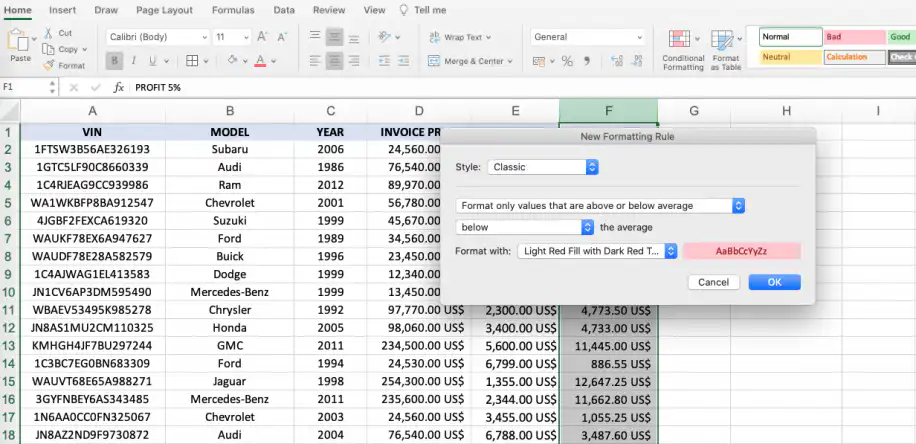
Task: Click the Wrap Text button
Action: 459,37
